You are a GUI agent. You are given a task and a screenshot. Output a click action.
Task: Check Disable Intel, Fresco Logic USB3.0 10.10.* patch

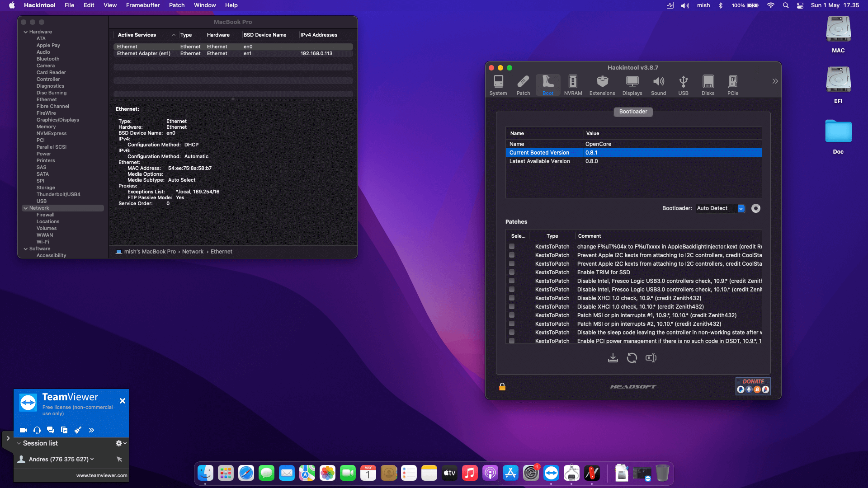512,290
